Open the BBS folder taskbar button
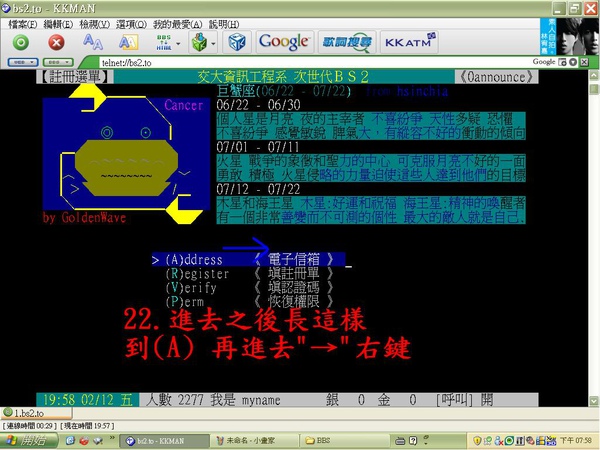This screenshot has height=450, width=600. pyautogui.click(x=344, y=441)
